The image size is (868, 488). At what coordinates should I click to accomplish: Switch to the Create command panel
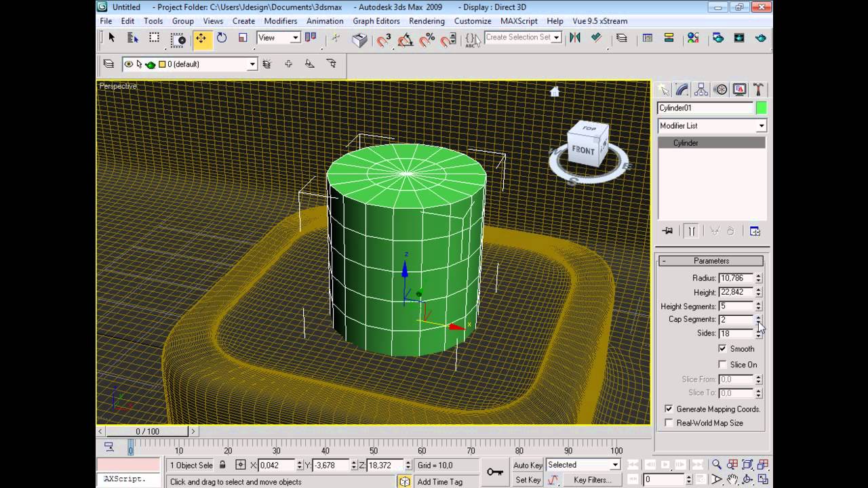664,89
